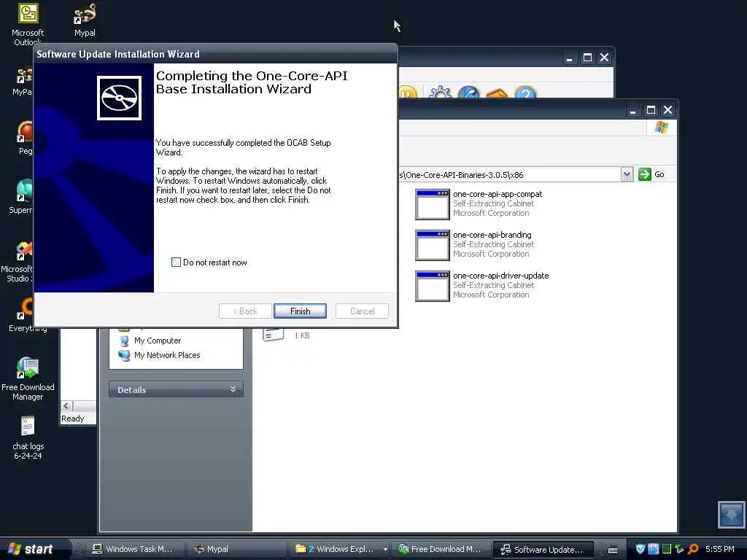Click the network connection tray icon
Image resolution: width=747 pixels, height=560 pixels.
[679, 549]
